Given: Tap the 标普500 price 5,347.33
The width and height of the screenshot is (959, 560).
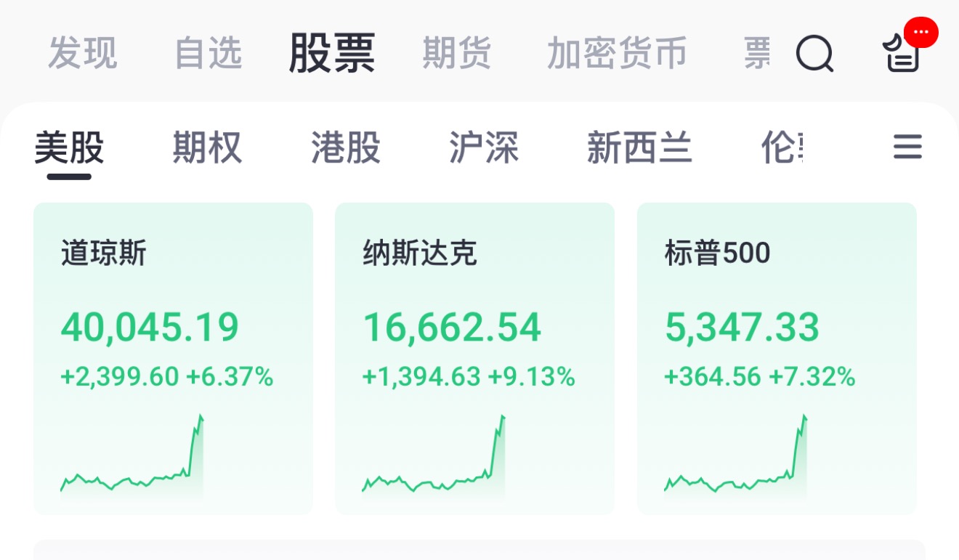Looking at the screenshot, I should [x=742, y=327].
